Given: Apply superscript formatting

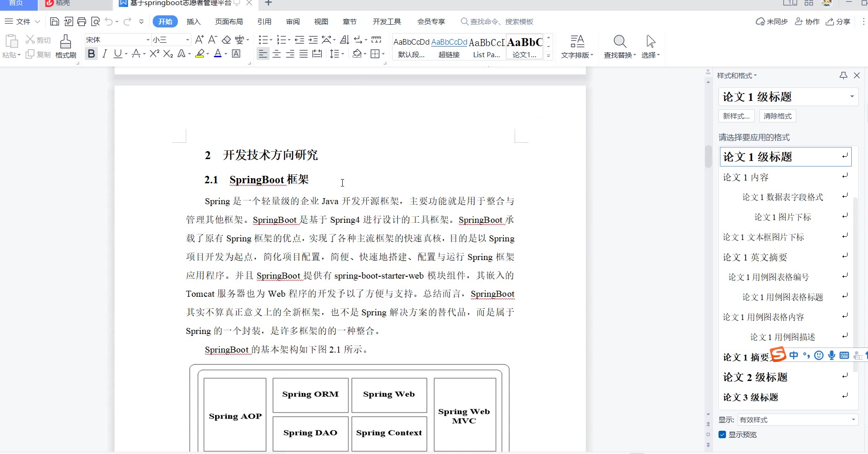Looking at the screenshot, I should pyautogui.click(x=155, y=54).
